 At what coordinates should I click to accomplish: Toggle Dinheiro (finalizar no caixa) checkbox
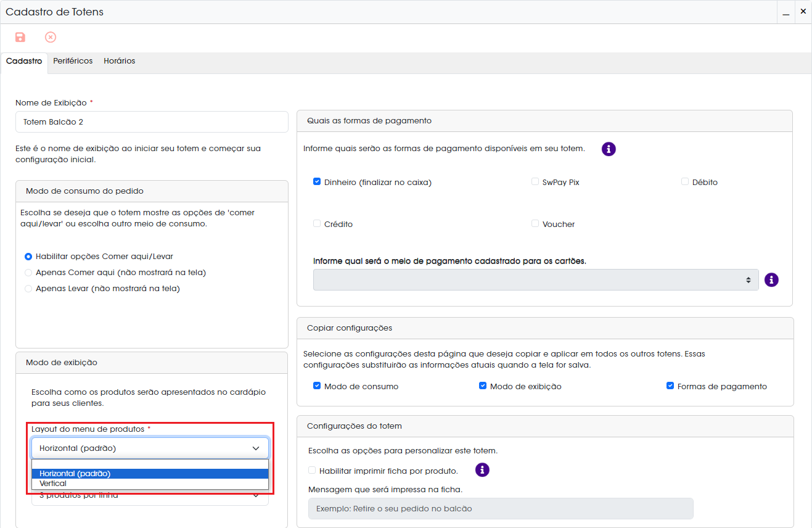317,182
